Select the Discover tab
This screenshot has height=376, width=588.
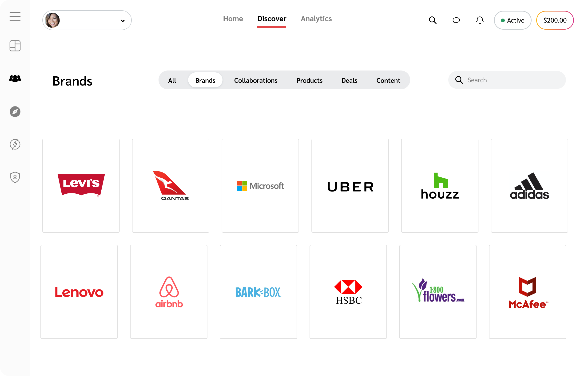click(x=272, y=19)
